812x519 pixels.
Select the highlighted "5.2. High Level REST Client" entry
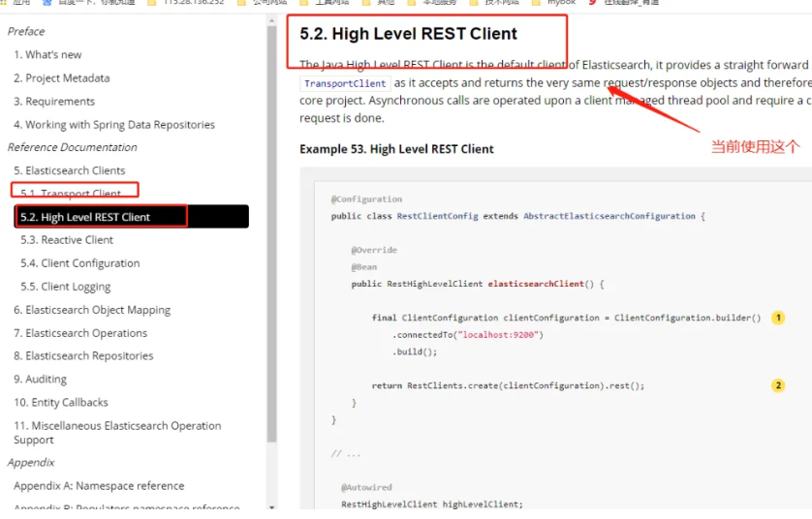[x=132, y=217]
